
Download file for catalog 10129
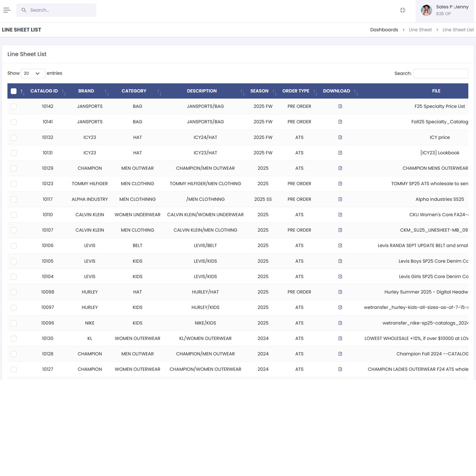340,168
